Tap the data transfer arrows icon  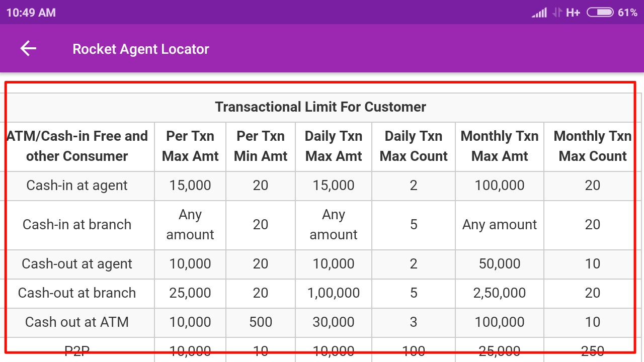(x=557, y=13)
